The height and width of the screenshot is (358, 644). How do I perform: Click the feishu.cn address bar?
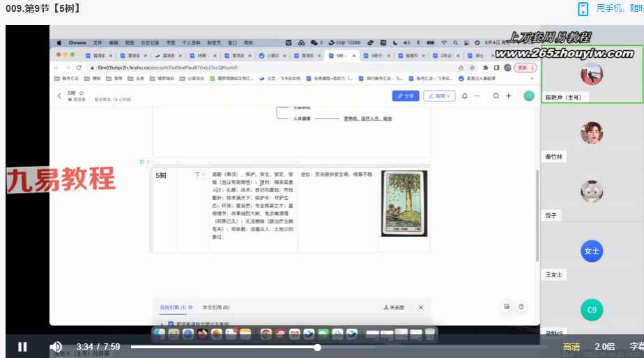tap(271, 68)
